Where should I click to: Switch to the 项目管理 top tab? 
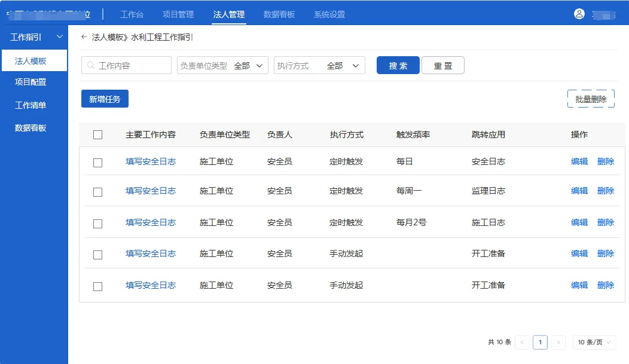tap(178, 14)
